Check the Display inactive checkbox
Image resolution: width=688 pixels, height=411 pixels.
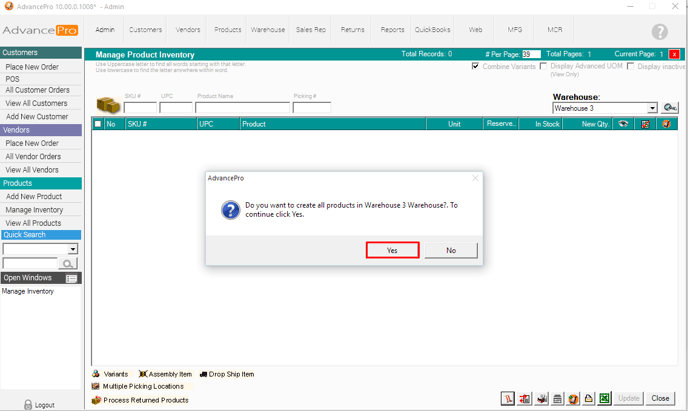coord(630,66)
